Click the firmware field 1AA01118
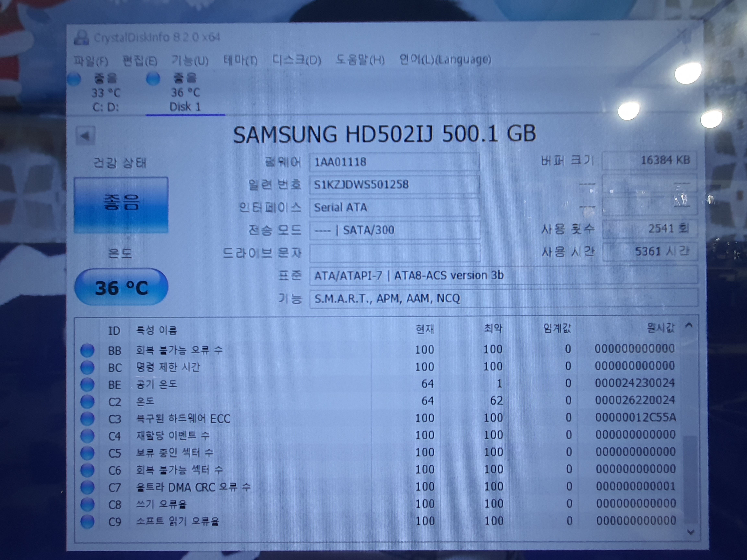747x560 pixels. pos(394,162)
